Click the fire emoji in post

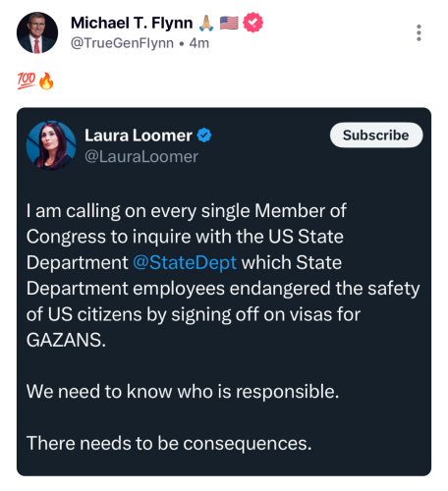(x=46, y=81)
